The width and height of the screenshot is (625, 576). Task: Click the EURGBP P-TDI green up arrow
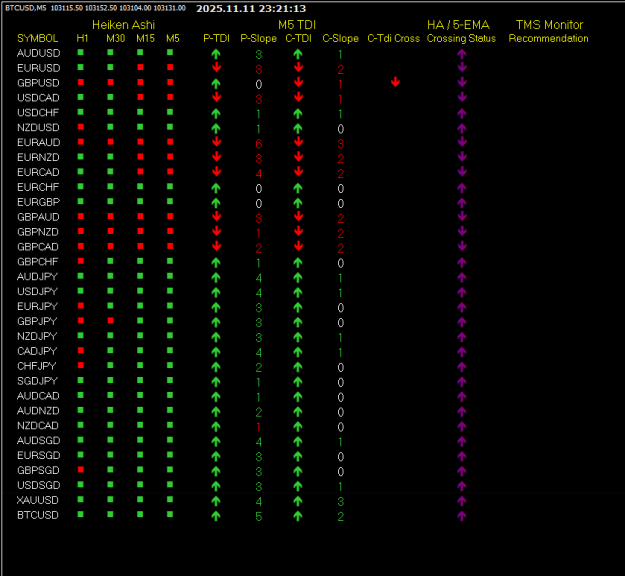(216, 203)
